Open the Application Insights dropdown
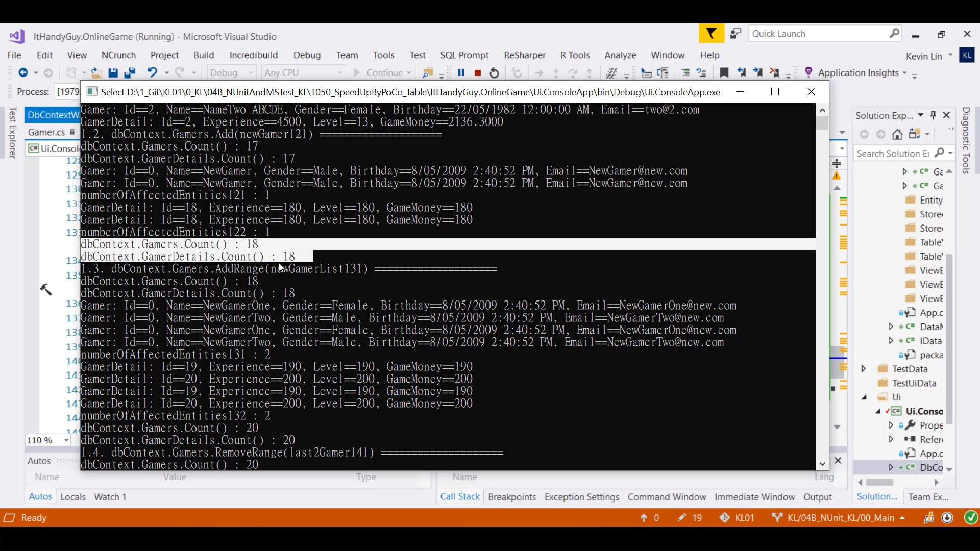The height and width of the screenshot is (551, 980). 904,73
